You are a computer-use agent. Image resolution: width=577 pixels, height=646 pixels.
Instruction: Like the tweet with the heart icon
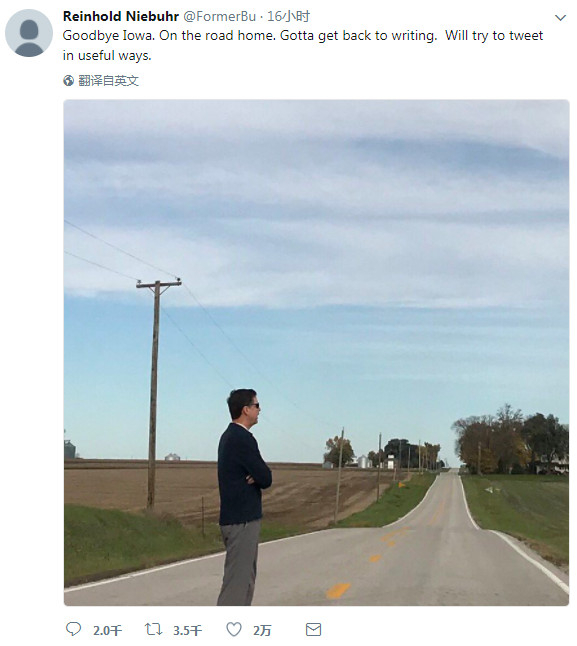(x=234, y=630)
